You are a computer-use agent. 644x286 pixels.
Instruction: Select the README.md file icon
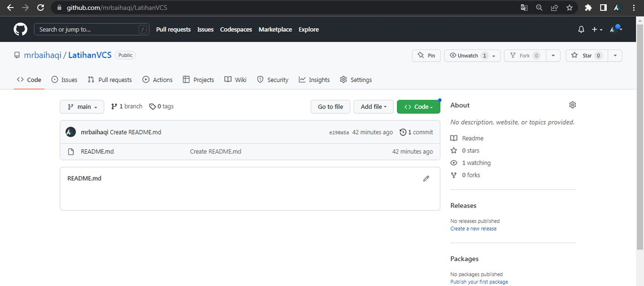[x=71, y=151]
